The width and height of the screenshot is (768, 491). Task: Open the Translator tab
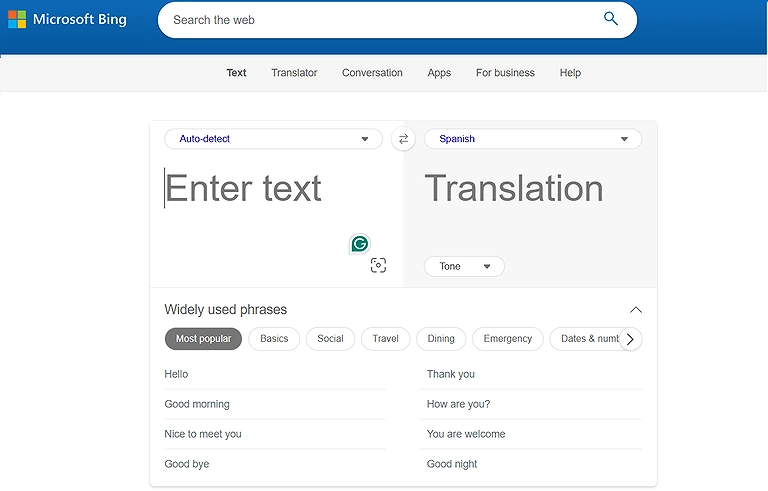[294, 73]
